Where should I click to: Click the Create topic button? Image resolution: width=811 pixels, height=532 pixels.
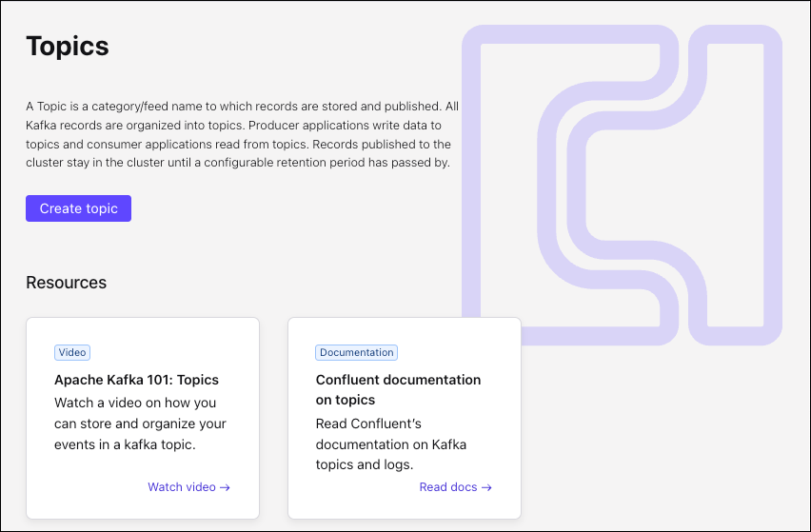[78, 208]
